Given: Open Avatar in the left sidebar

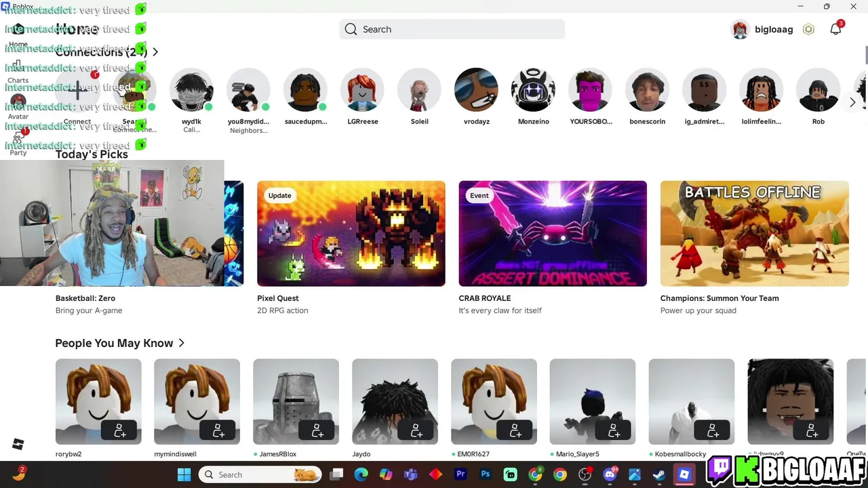Looking at the screenshot, I should point(18,107).
